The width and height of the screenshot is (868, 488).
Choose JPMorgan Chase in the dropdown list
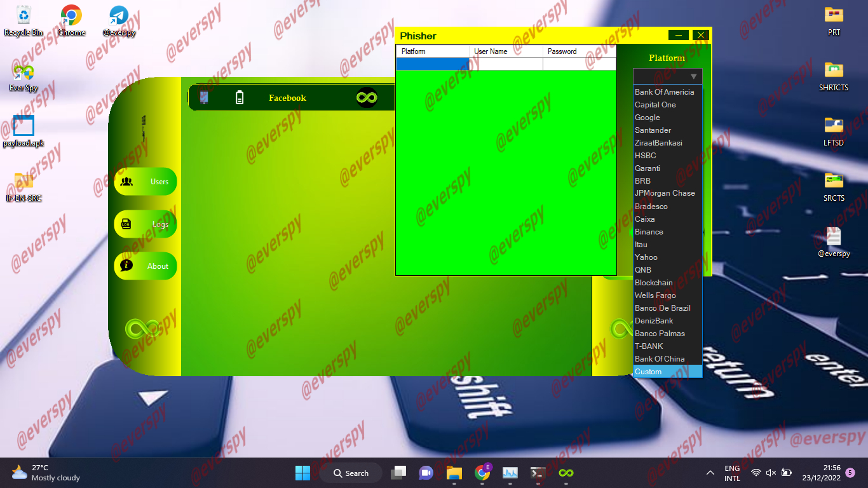(667, 193)
